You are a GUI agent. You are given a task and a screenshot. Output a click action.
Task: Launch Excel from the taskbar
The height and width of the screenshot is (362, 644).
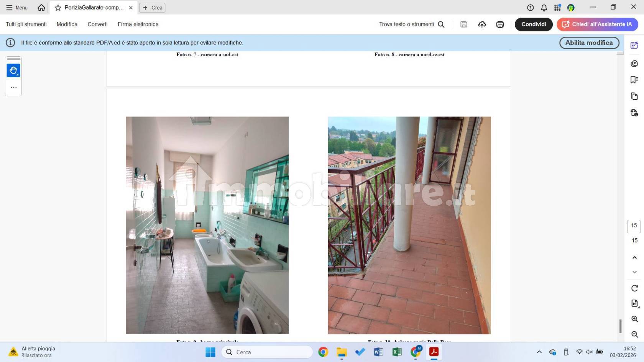(x=397, y=352)
